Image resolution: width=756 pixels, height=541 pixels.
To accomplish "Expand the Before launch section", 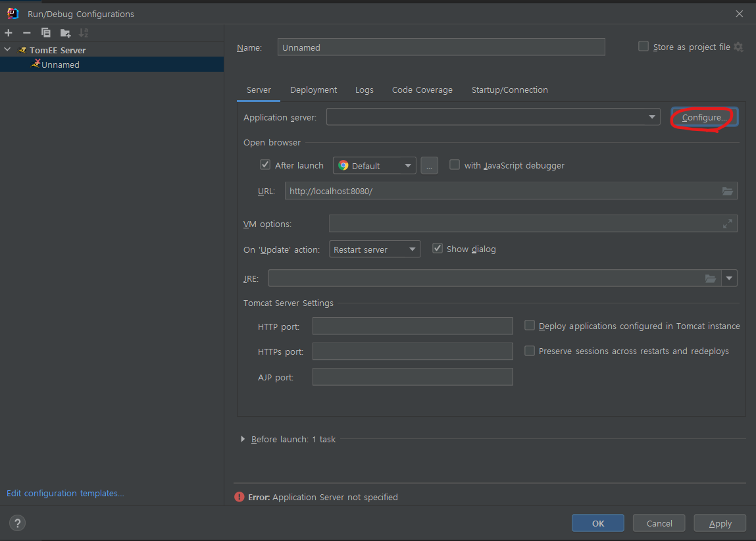I will click(x=243, y=439).
